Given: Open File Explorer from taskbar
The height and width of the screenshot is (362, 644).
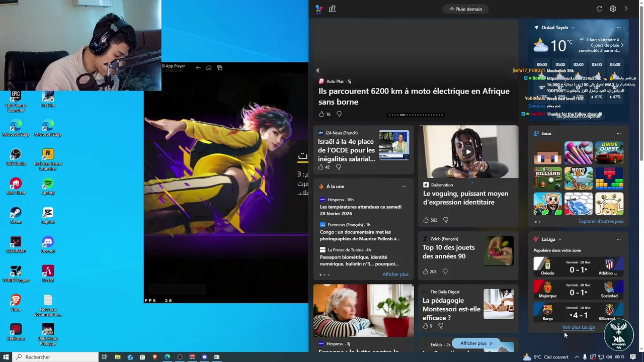Looking at the screenshot, I should (117, 357).
